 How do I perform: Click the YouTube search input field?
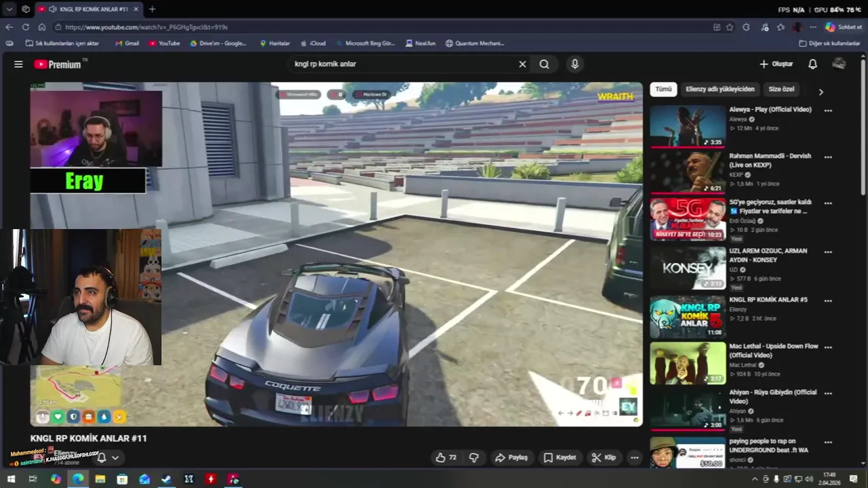(403, 64)
